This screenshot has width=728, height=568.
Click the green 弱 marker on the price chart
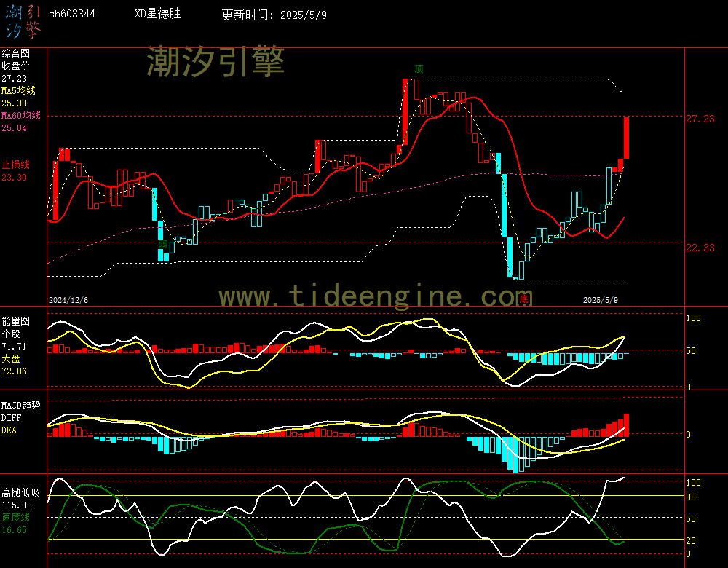[162, 245]
